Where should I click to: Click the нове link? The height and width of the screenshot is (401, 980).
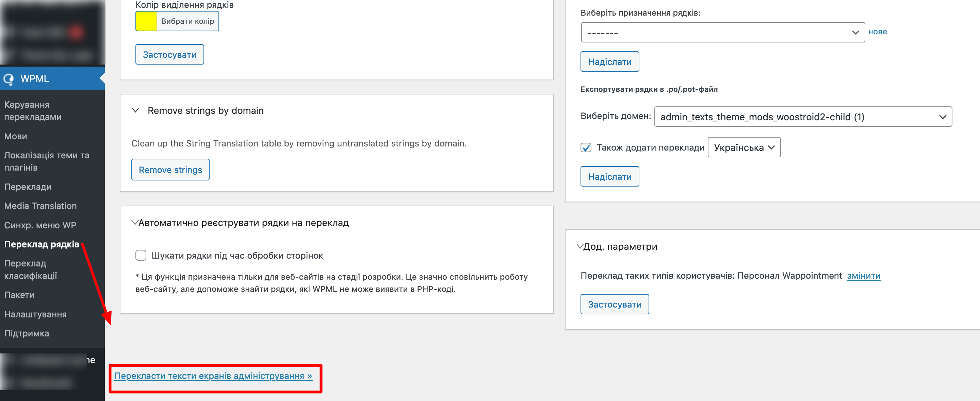coord(877,32)
